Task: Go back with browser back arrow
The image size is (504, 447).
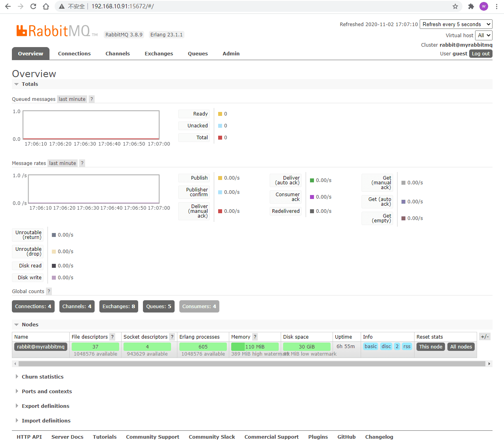Action: click(x=8, y=6)
